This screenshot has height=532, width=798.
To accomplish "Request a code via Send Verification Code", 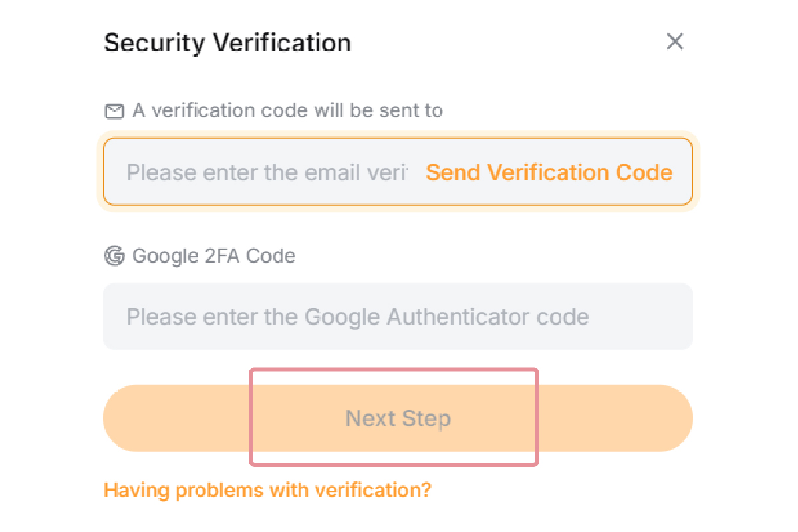I will coord(549,173).
